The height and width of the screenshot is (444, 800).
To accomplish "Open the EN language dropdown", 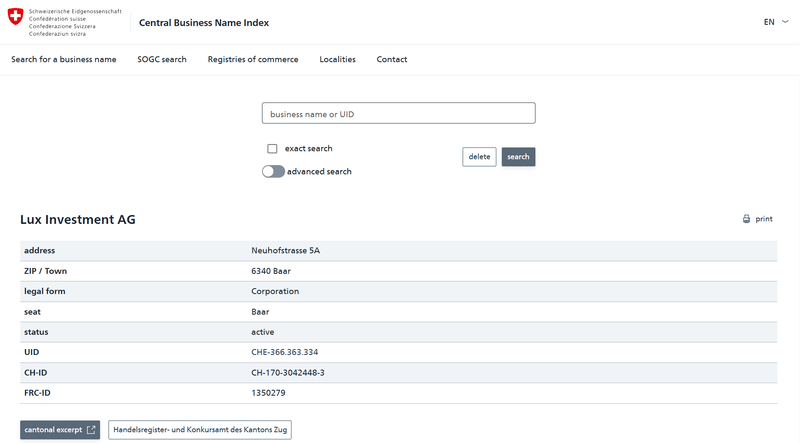I will coord(776,22).
